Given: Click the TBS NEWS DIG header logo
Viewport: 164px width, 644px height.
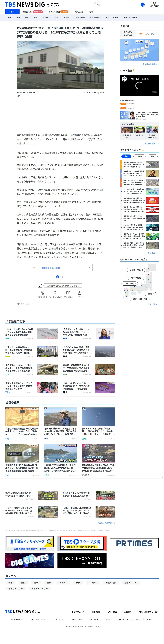Looking at the screenshot, I should (x=32, y=4).
